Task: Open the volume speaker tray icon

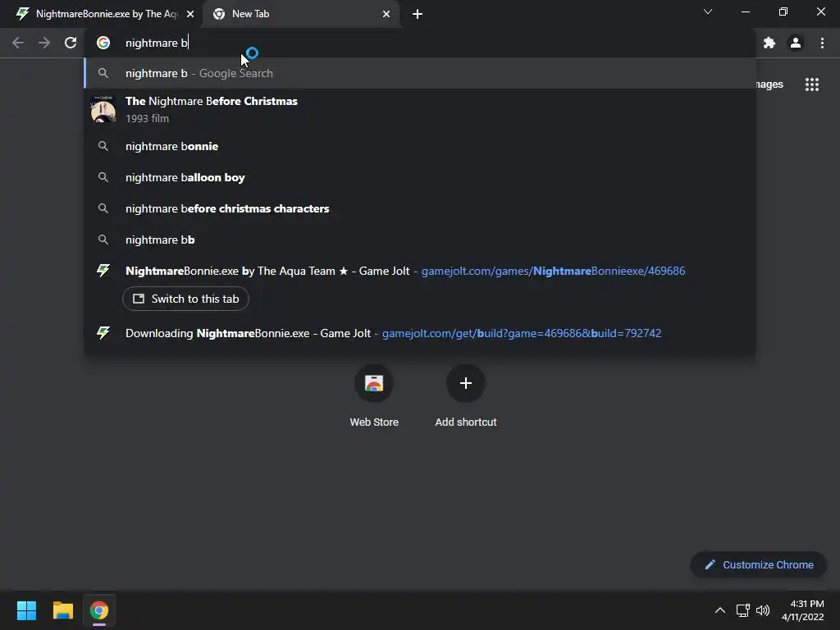Action: click(762, 610)
